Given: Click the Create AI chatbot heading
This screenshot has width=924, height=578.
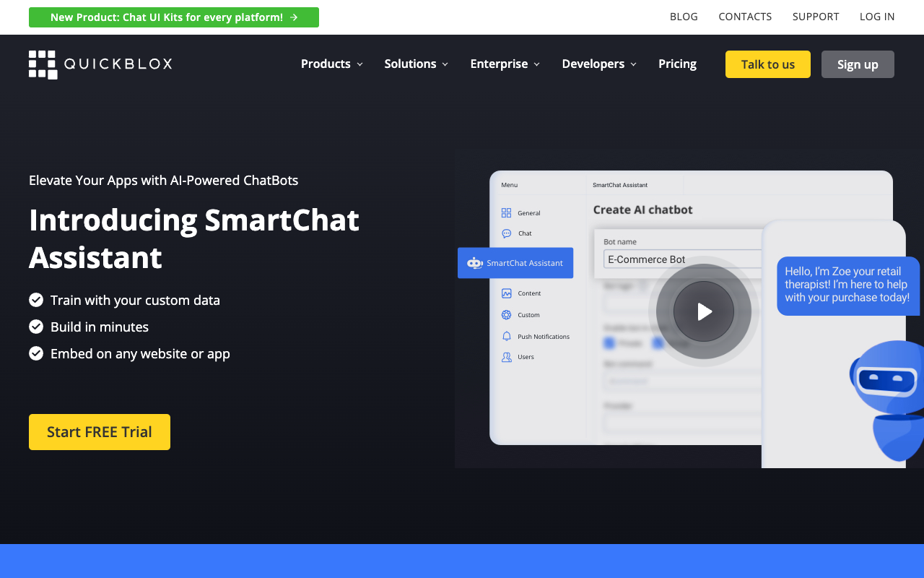Looking at the screenshot, I should tap(643, 210).
